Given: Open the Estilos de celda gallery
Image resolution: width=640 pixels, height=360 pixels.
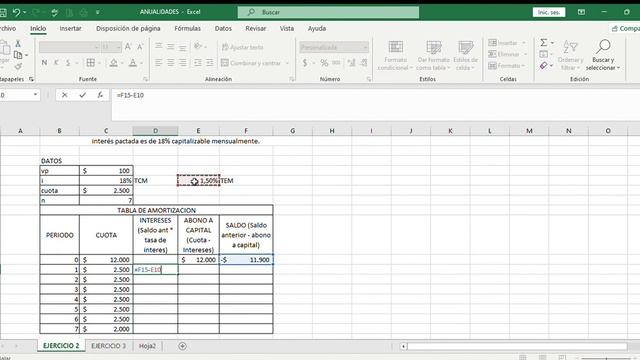Looking at the screenshot, I should tap(465, 55).
